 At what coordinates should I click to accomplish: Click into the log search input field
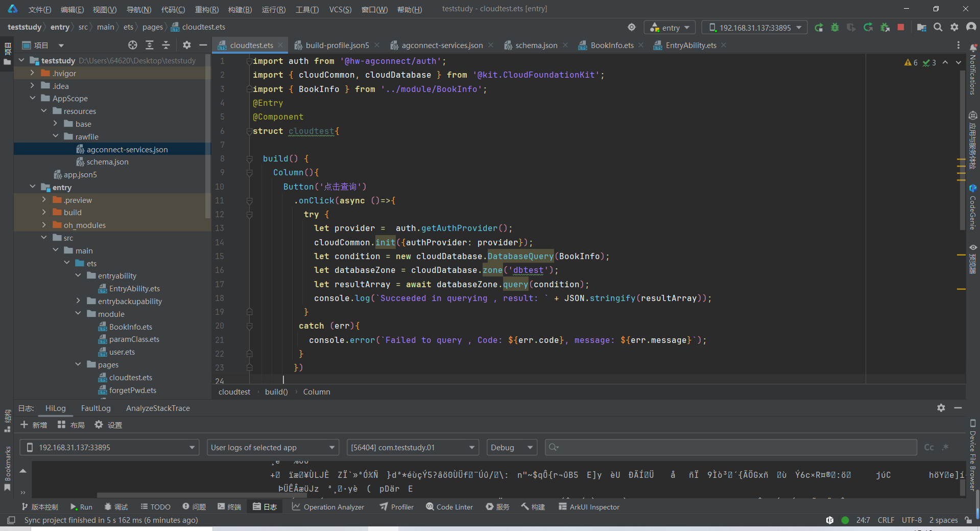(x=730, y=447)
